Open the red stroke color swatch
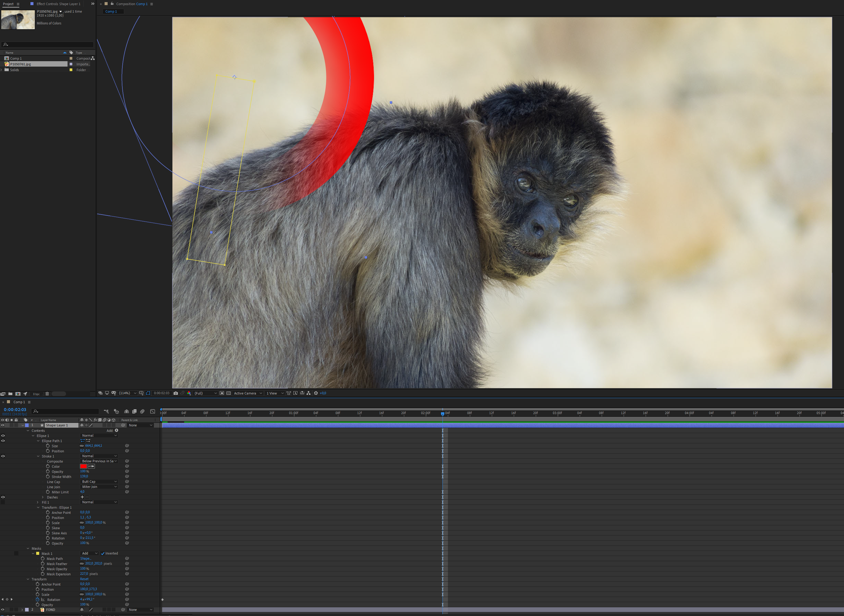 (x=83, y=466)
